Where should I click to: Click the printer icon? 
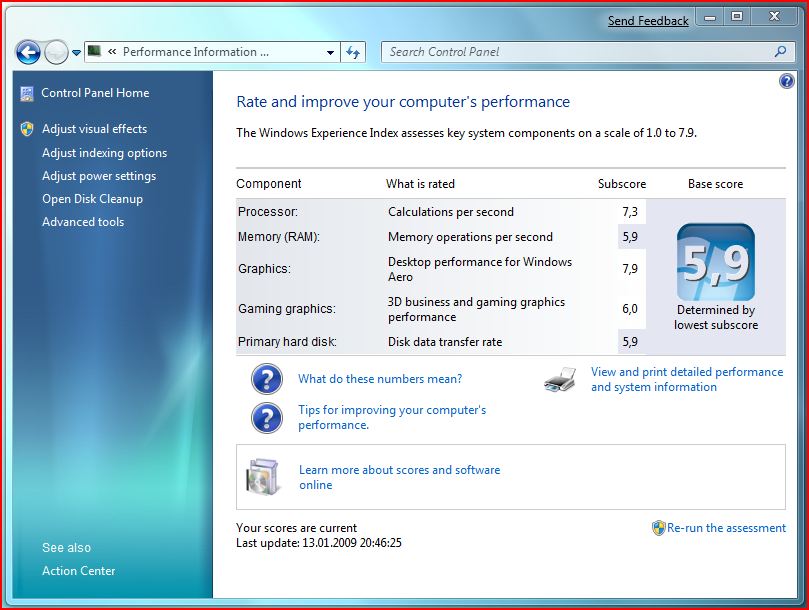point(560,379)
